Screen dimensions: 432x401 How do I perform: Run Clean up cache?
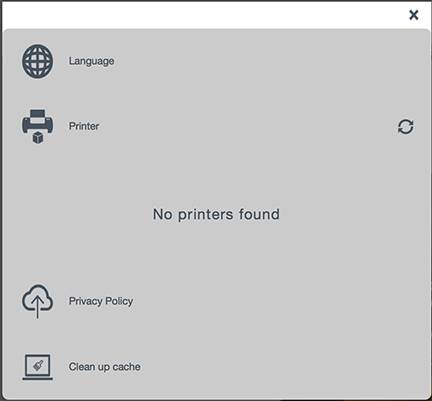point(104,367)
